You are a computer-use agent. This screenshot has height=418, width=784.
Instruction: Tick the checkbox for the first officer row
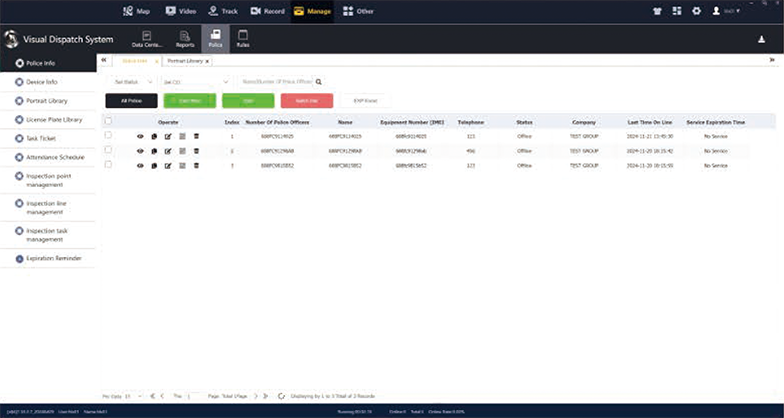108,136
